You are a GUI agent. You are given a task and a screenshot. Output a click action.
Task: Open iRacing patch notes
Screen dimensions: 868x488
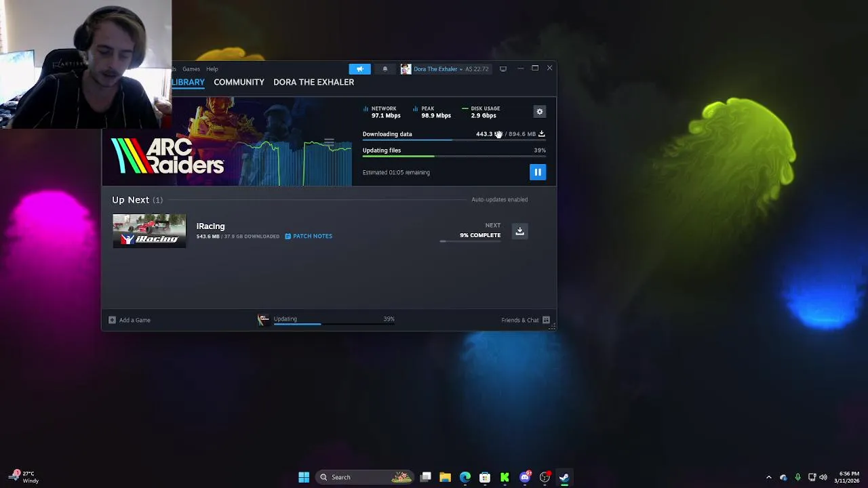(309, 236)
